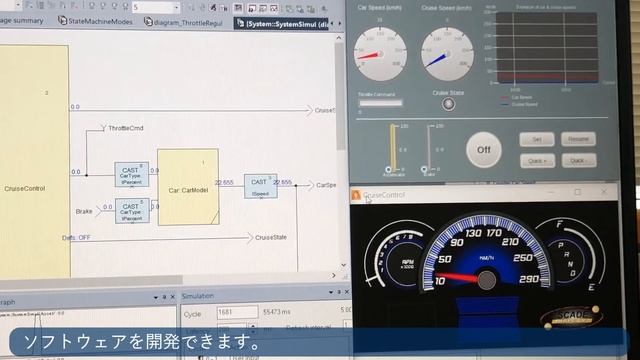Open the zoom combo box showing 5
Viewport: 640px width, 360px height.
[x=156, y=7]
